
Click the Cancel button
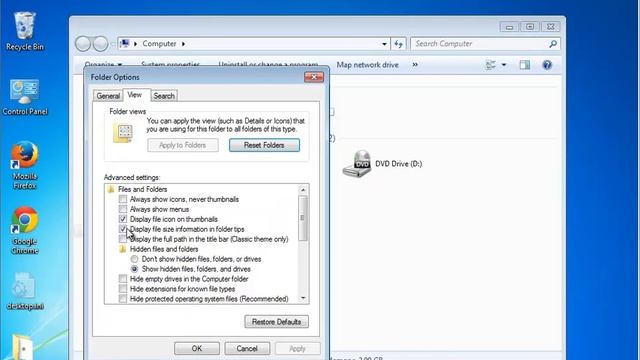247,348
